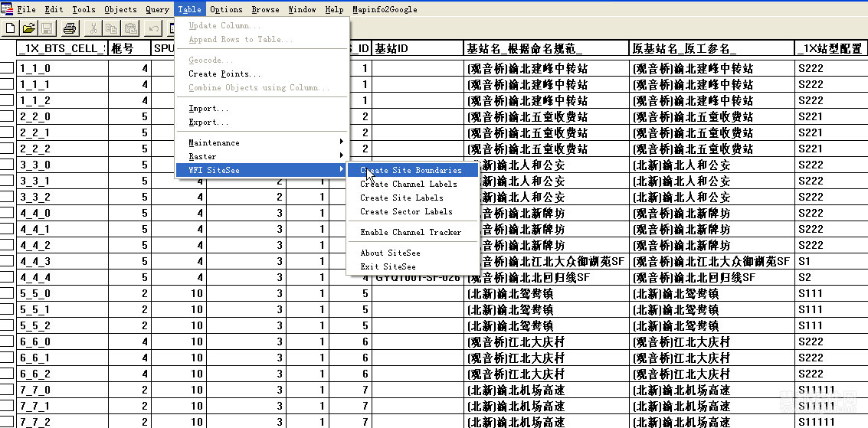Click the 基站名_根据命名规范_ column header
This screenshot has height=428, width=868.
coord(546,48)
